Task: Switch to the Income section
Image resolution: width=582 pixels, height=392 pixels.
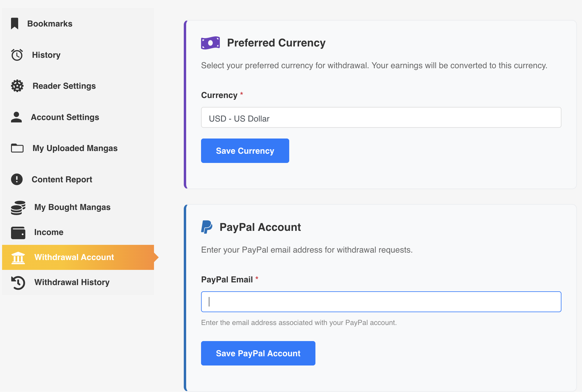Action: coord(49,232)
